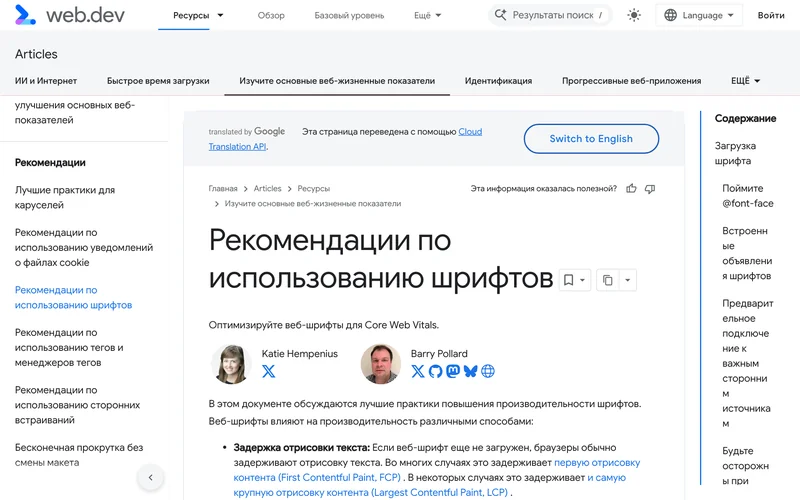Viewport: 800px width, 500px height.
Task: Jump to Встроенные объявления шрифтов in contents
Action: (747, 253)
